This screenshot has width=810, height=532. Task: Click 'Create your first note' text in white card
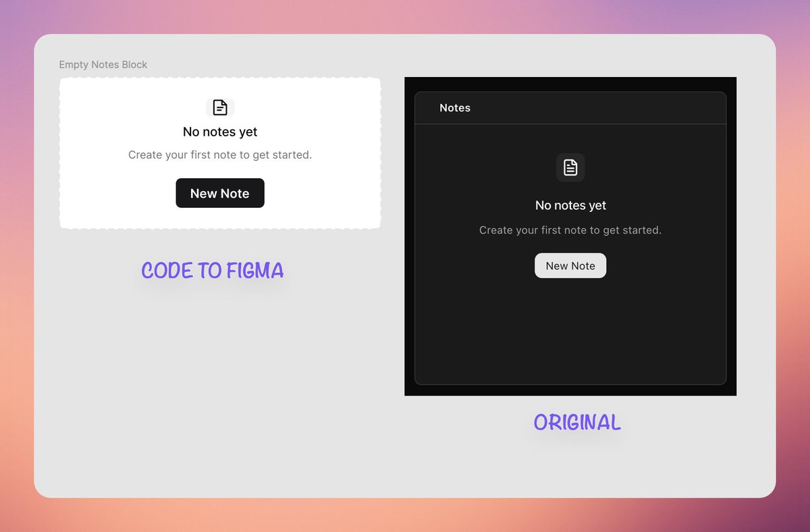(220, 155)
